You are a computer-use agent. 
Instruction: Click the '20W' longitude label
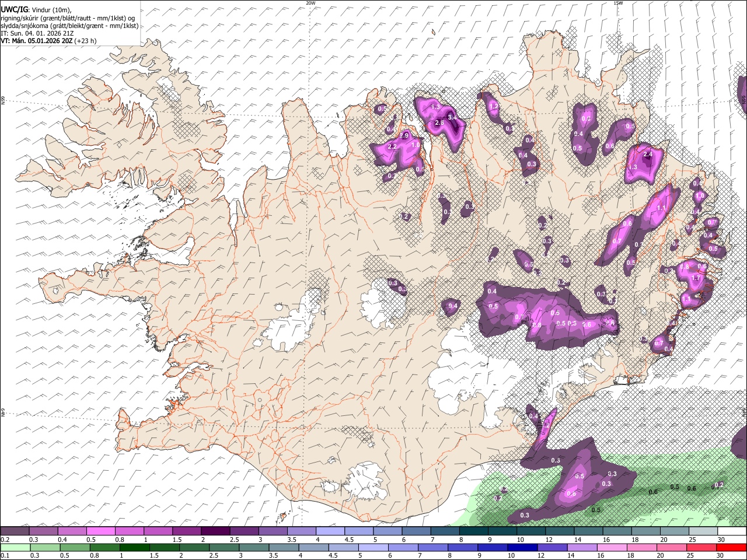[310, 3]
